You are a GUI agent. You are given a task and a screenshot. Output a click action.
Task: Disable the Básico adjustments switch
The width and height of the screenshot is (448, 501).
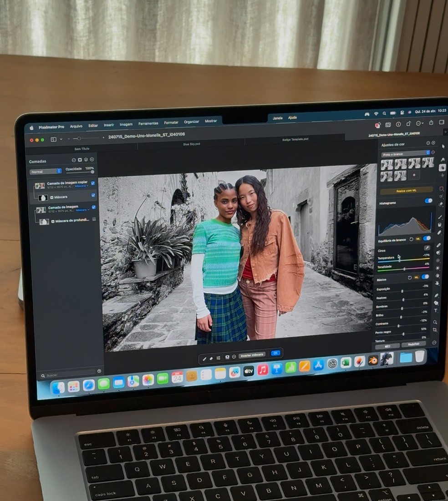coord(425,277)
